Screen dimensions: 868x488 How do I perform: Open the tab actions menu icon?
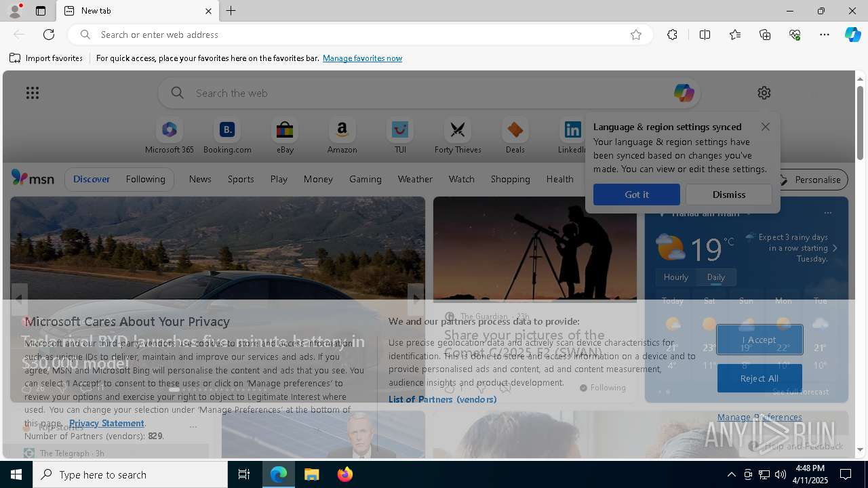[x=41, y=11]
